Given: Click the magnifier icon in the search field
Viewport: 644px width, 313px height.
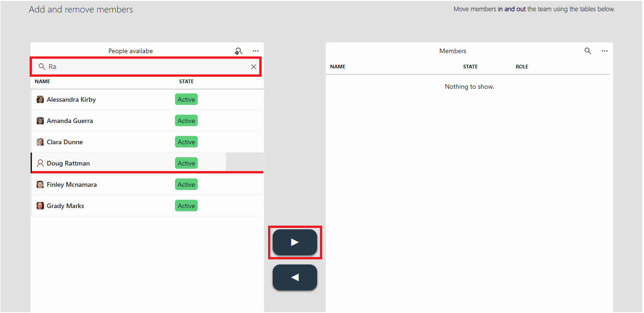Looking at the screenshot, I should (42, 67).
